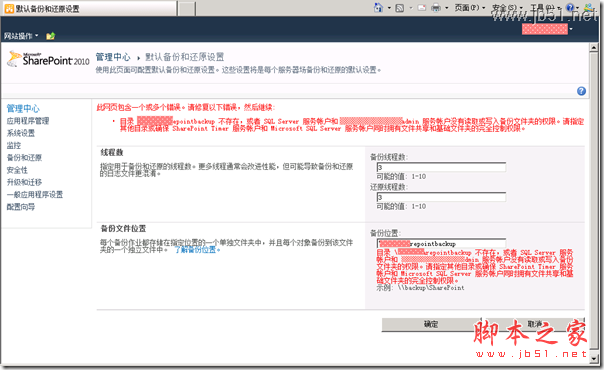This screenshot has width=604, height=370.
Task: Open the user account dropdown arrow
Action: point(571,29)
